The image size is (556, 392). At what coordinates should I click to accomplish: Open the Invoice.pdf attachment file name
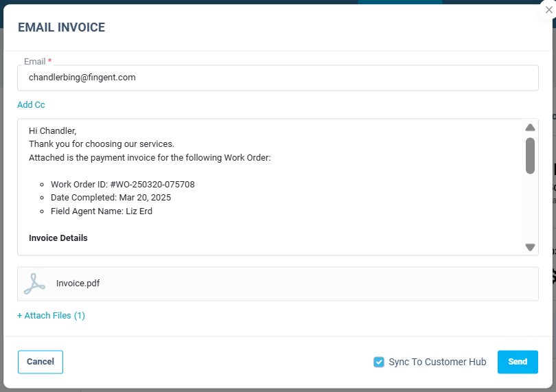[78, 283]
